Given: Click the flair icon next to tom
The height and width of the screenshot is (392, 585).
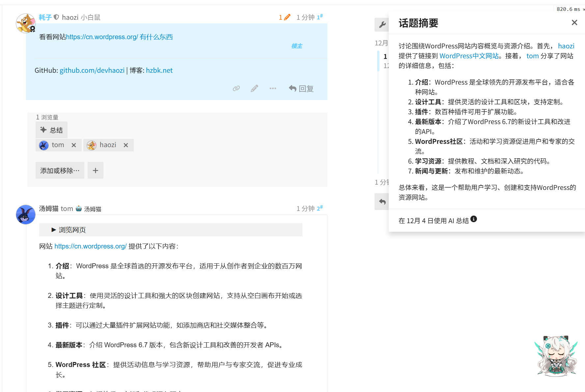Looking at the screenshot, I should tap(79, 209).
